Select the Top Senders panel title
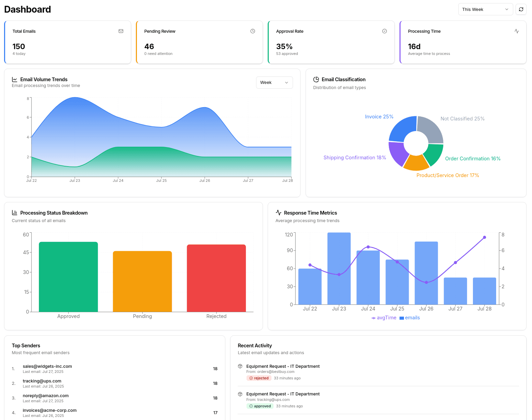This screenshot has height=420, width=532. [x=26, y=345]
